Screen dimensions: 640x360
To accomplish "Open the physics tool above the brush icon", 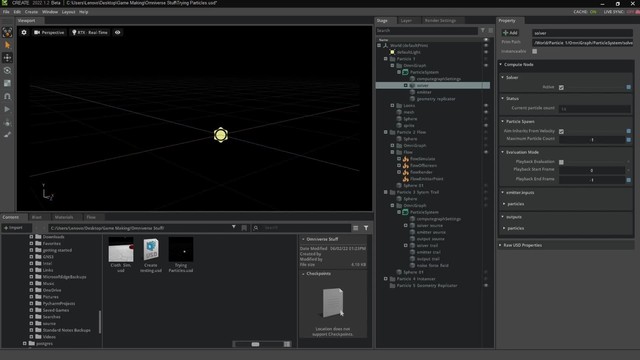I will pyautogui.click(x=7, y=122).
